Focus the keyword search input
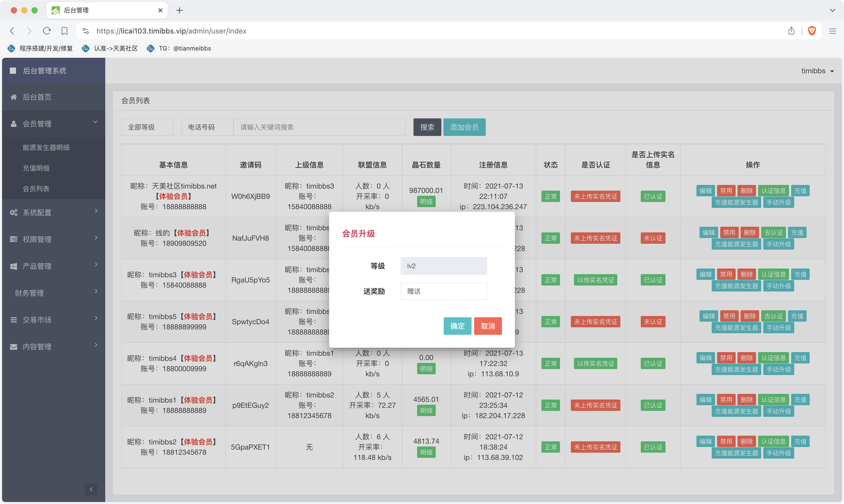 pos(320,127)
